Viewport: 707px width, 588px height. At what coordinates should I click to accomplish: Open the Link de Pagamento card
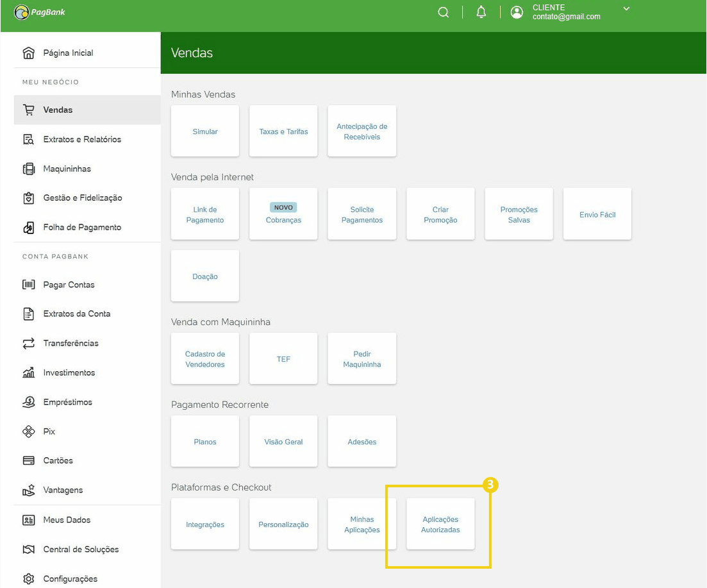[x=205, y=214]
